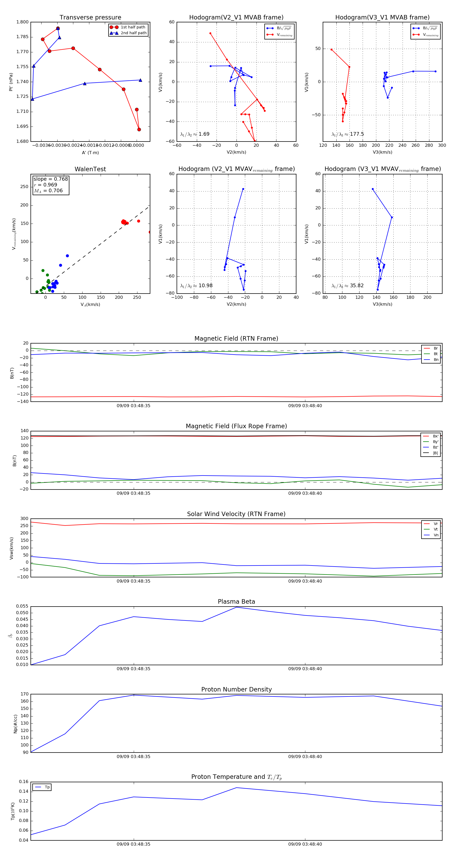This screenshot has height=868, width=473.
Task: Click the 'Solar Wind Velocity (RTN Frame)' title
Action: click(x=236, y=514)
